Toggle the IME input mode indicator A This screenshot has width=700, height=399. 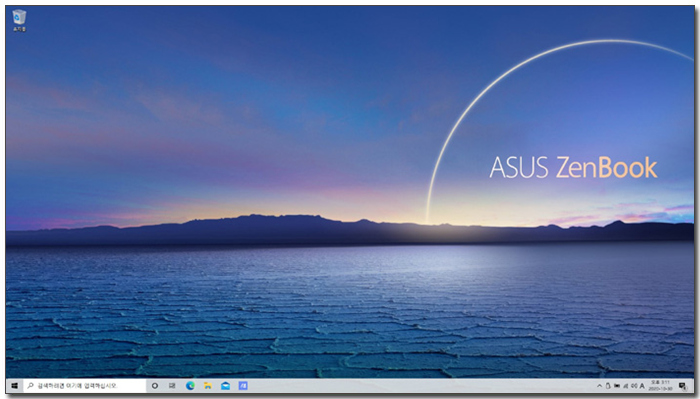642,386
